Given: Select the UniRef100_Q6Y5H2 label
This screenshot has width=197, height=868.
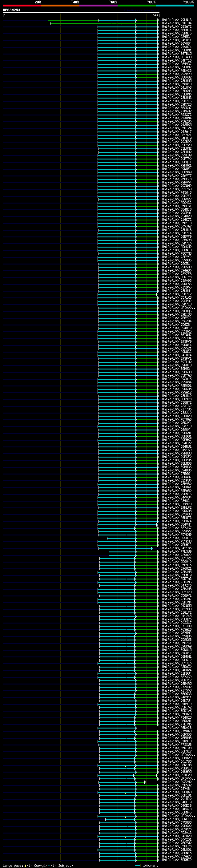Looking at the screenshot, I should [177, 632].
